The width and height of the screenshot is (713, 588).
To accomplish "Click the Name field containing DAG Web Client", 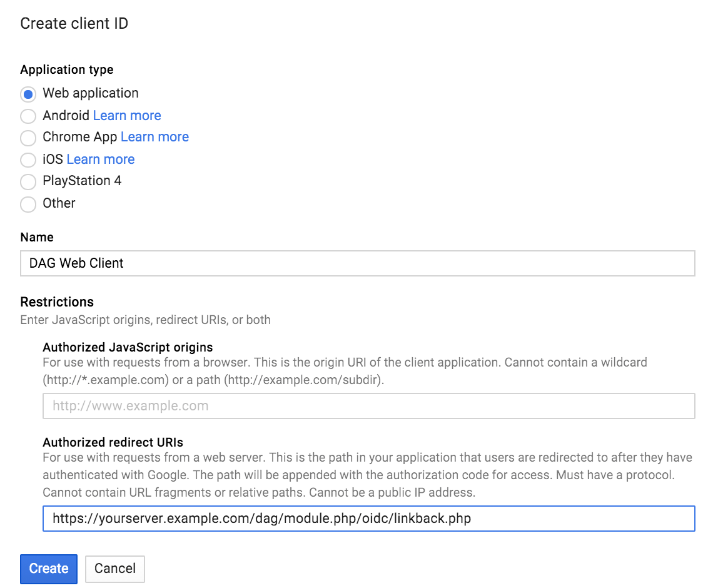I will pos(250,263).
